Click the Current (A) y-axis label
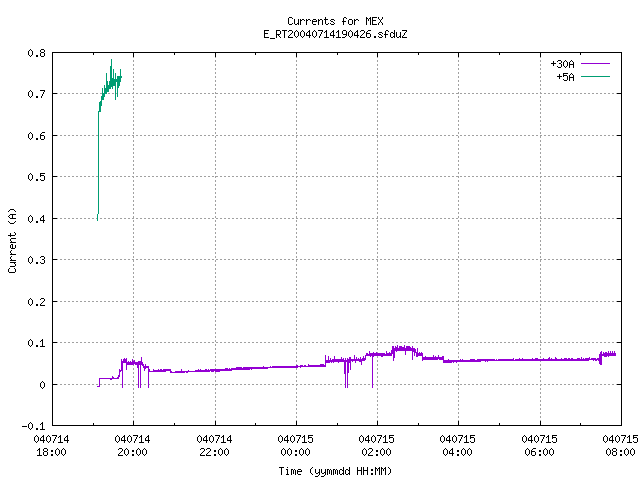This screenshot has height=480, width=640. pyautogui.click(x=12, y=240)
